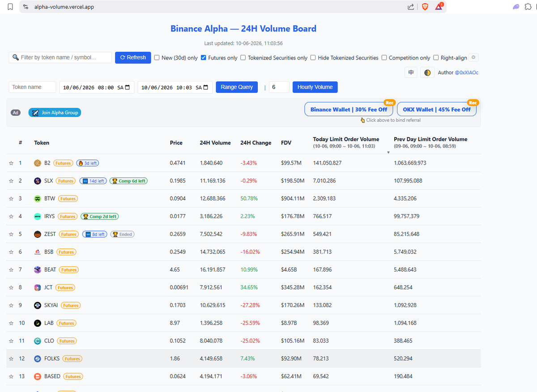Focus the Token name input field
Screen dimensions: 537x392
point(32,87)
